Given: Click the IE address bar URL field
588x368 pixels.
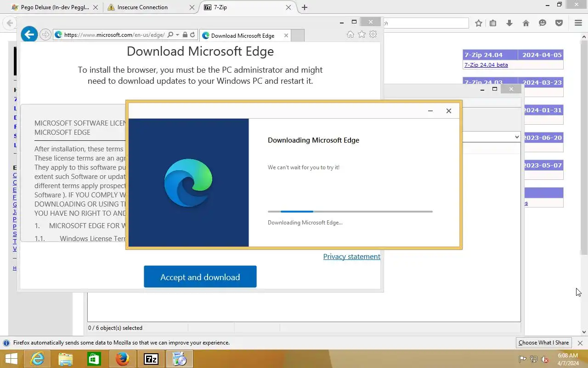Looking at the screenshot, I should [114, 34].
